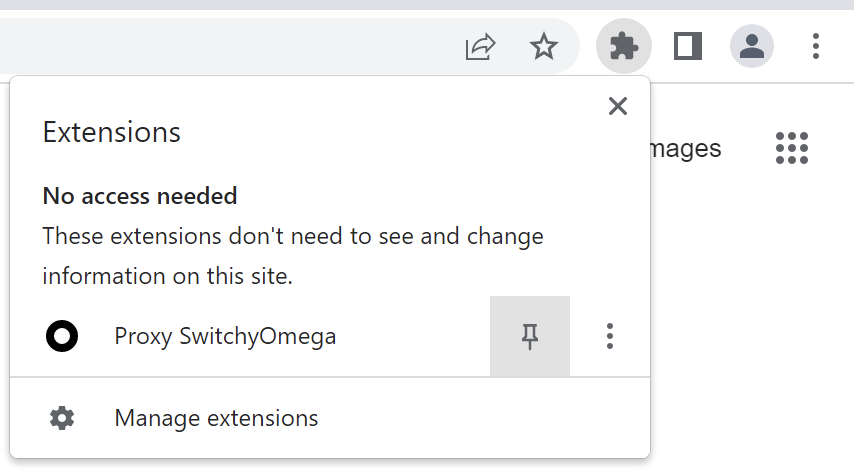The height and width of the screenshot is (470, 854).
Task: Click the "No access needed" section heading
Action: click(x=140, y=196)
